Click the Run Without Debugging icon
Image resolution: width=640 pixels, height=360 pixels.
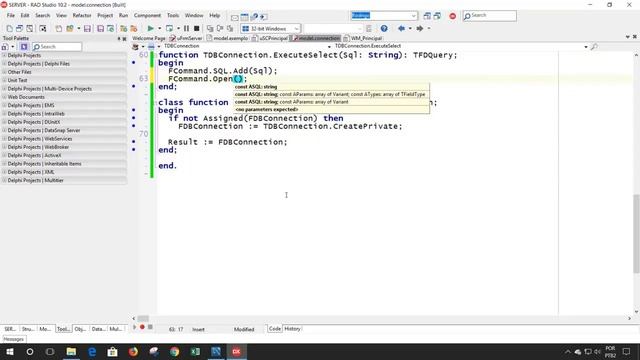click(169, 29)
